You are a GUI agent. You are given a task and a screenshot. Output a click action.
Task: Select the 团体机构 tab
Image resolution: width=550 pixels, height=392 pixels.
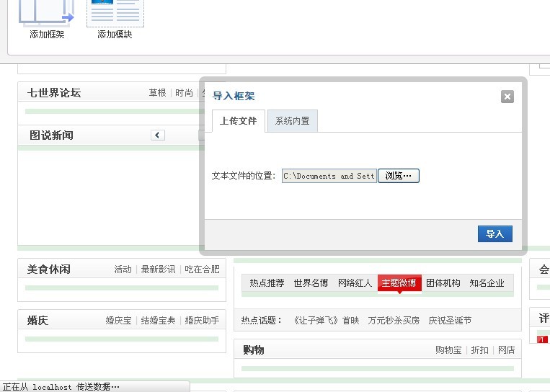point(443,283)
